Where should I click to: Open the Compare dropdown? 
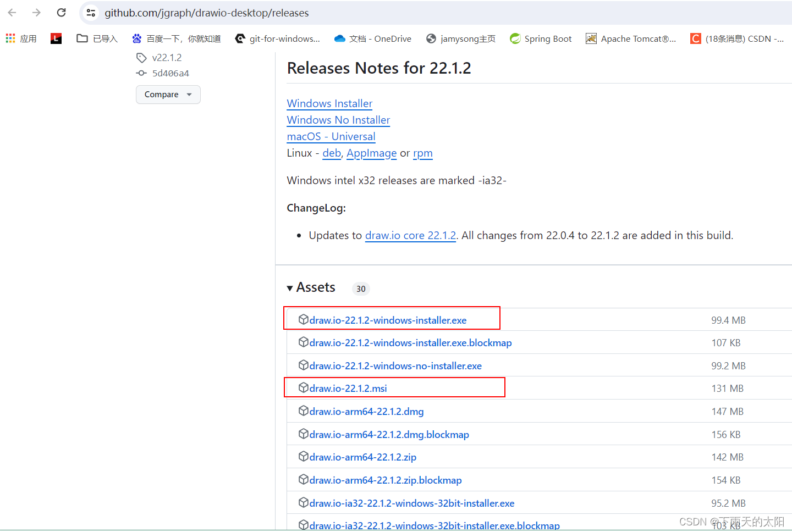[x=168, y=95]
